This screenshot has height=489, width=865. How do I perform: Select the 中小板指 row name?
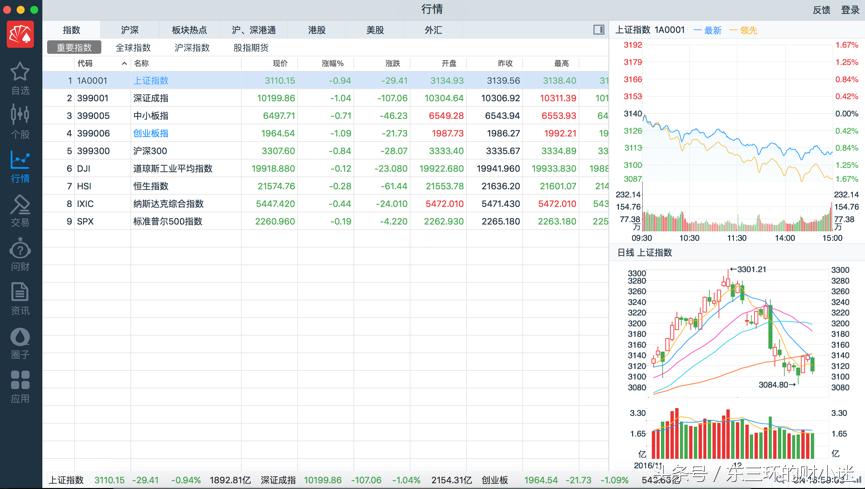pos(151,116)
